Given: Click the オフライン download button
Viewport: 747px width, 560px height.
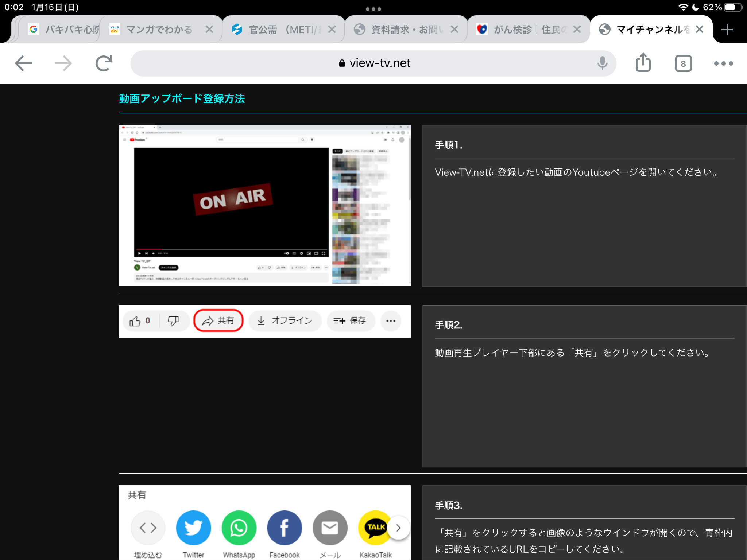Looking at the screenshot, I should click(285, 321).
